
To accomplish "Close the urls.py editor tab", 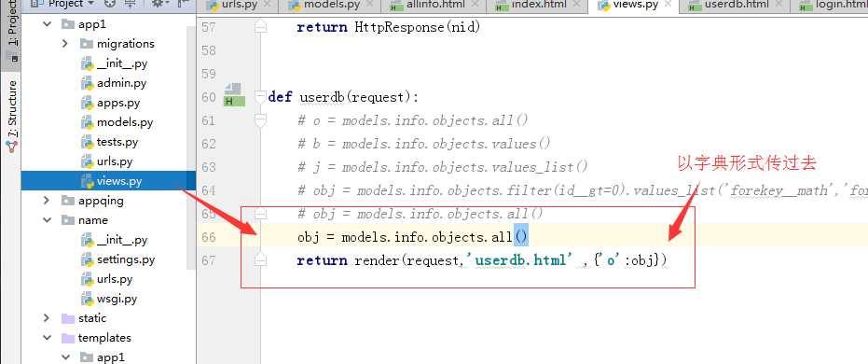I will (268, 5).
